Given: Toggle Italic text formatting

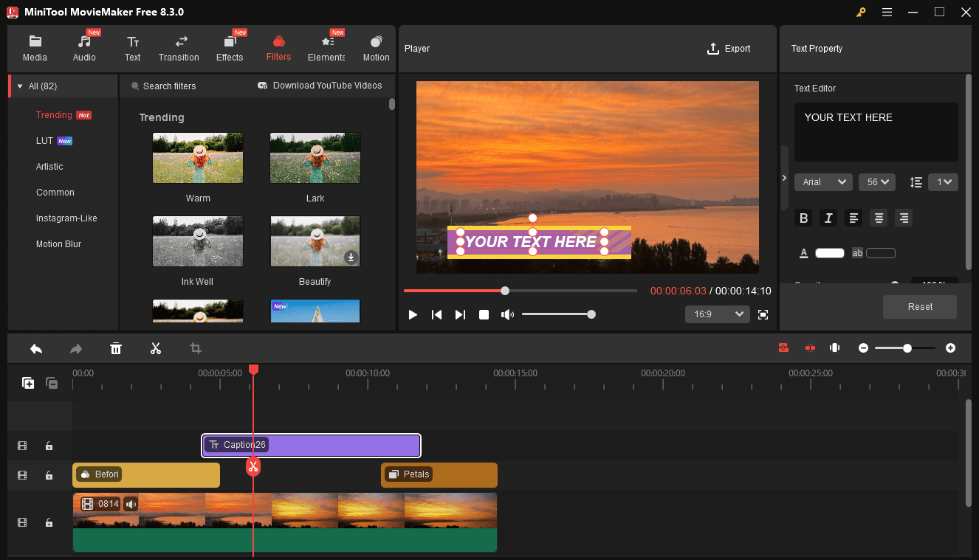Looking at the screenshot, I should pos(828,218).
